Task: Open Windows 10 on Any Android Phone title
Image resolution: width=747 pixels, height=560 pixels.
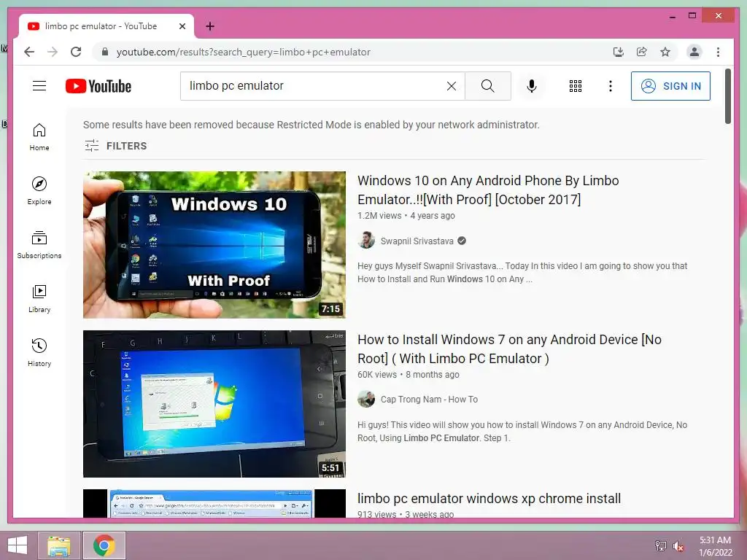Action: (x=488, y=190)
